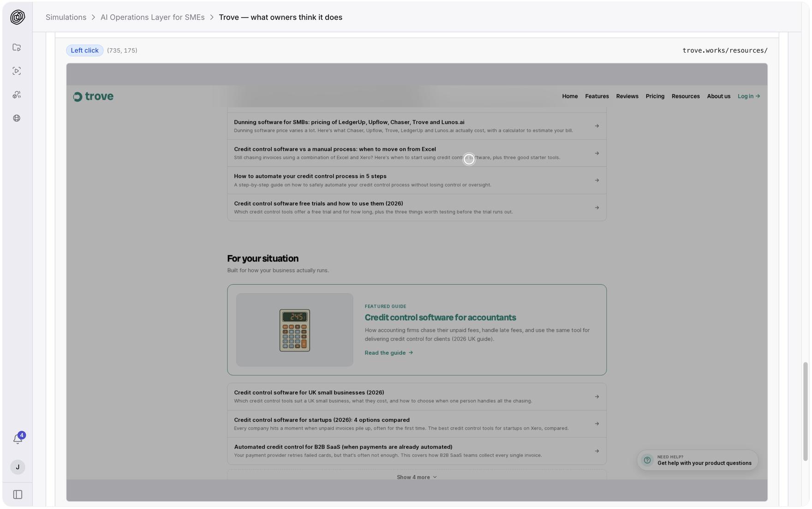Click the For your situation heading
Viewport: 812px width, 509px height.
coord(263,258)
